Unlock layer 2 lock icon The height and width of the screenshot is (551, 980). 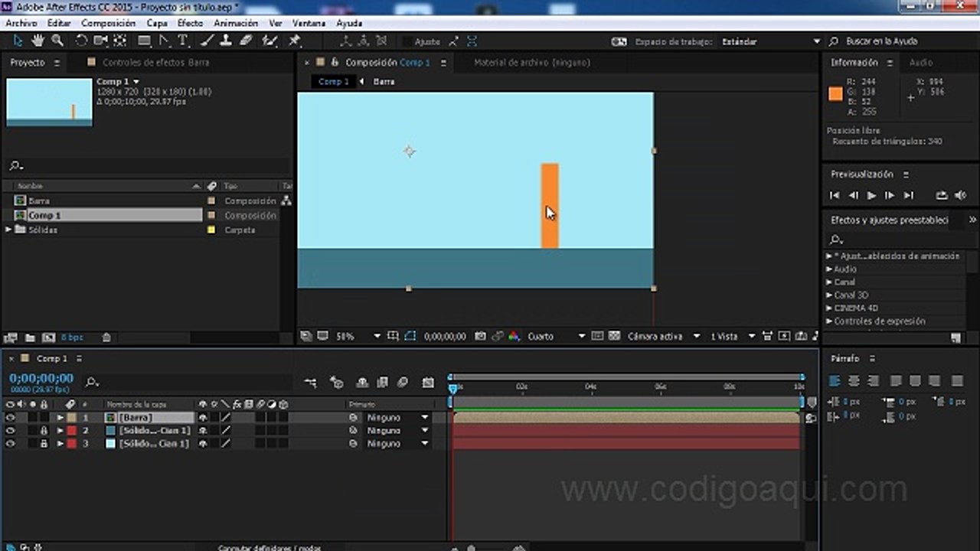tap(44, 431)
